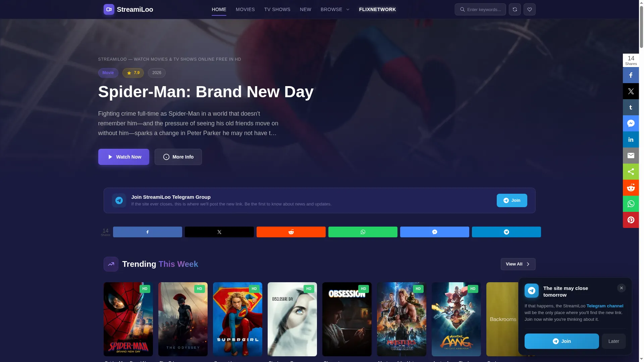Image resolution: width=644 pixels, height=362 pixels.
Task: Share by email from right sidebar
Action: (x=631, y=156)
